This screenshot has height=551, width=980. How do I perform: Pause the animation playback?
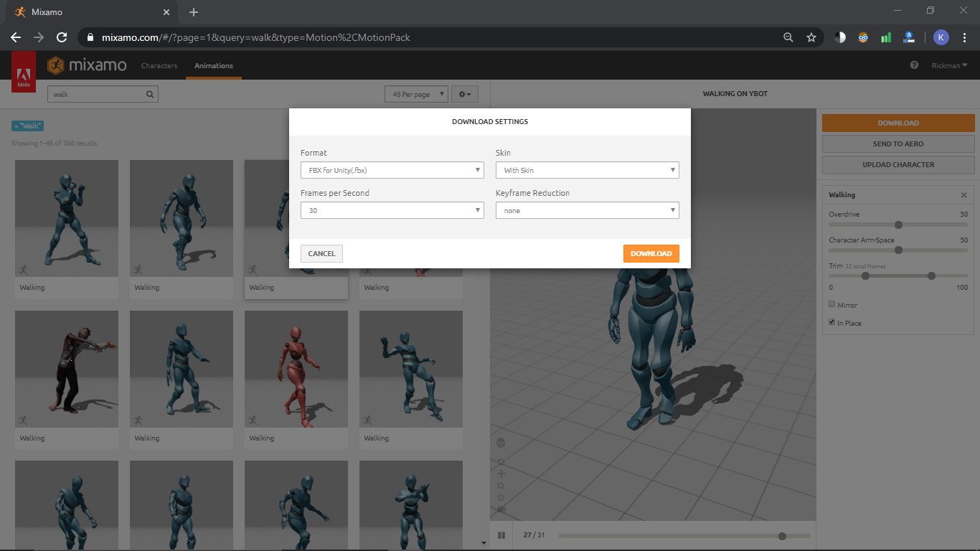tap(501, 535)
